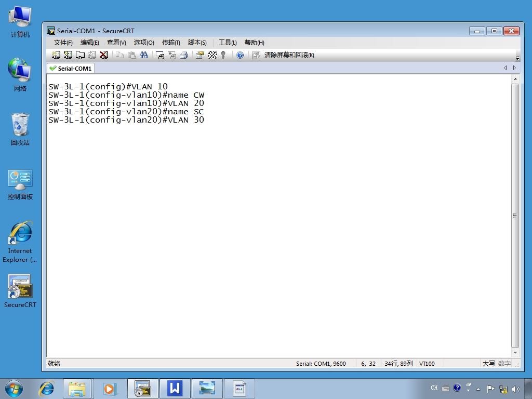Click the terminal scrollbar up arrow

(515, 79)
